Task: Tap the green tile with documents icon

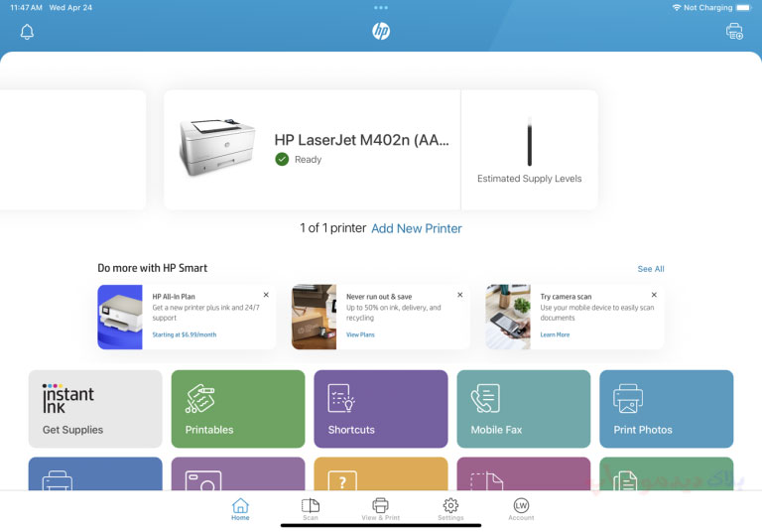Action: coord(667,473)
